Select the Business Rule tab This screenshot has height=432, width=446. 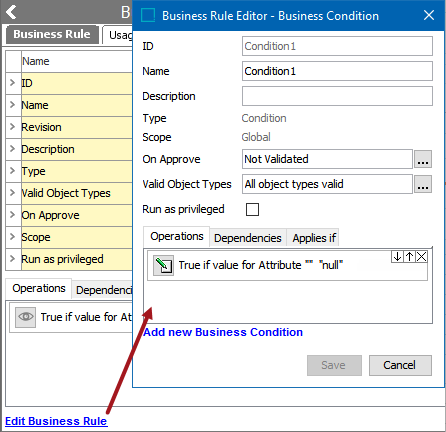[x=52, y=34]
